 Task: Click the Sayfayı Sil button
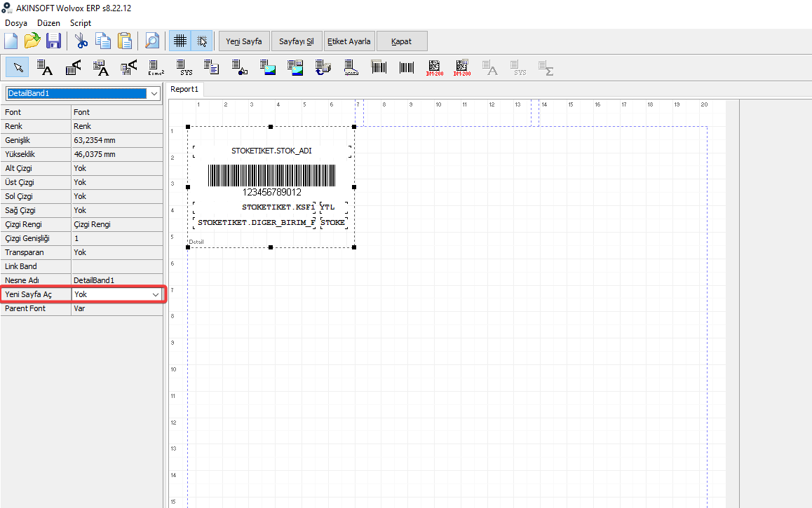coord(296,41)
